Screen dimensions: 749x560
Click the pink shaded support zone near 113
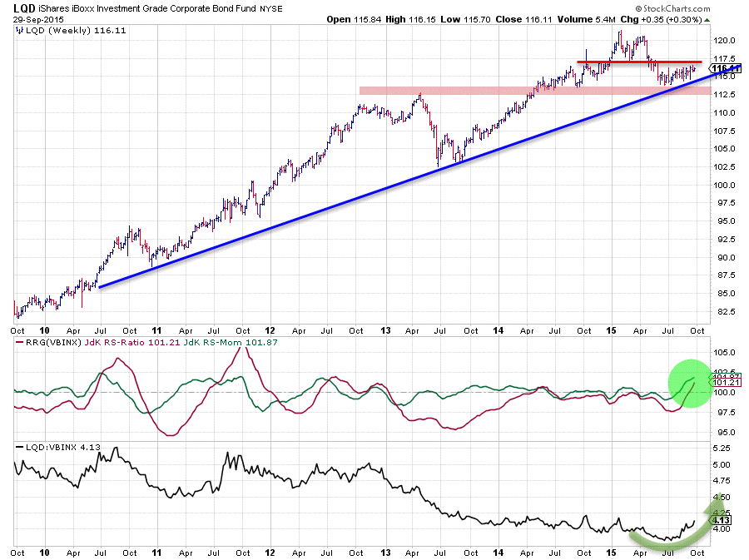click(535, 90)
